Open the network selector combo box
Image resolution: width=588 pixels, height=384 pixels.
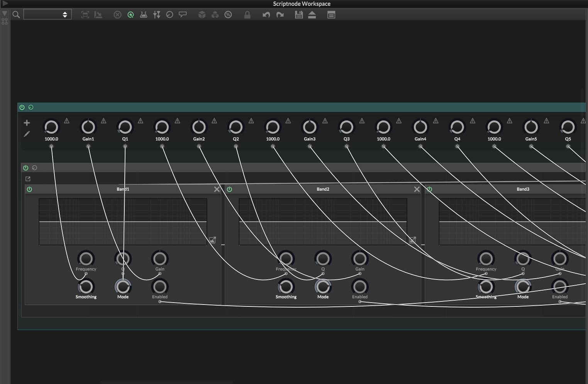[x=47, y=15]
